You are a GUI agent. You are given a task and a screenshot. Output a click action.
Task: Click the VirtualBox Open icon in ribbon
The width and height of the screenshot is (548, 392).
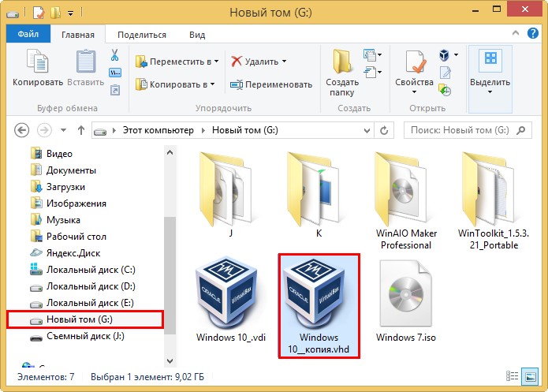click(444, 55)
